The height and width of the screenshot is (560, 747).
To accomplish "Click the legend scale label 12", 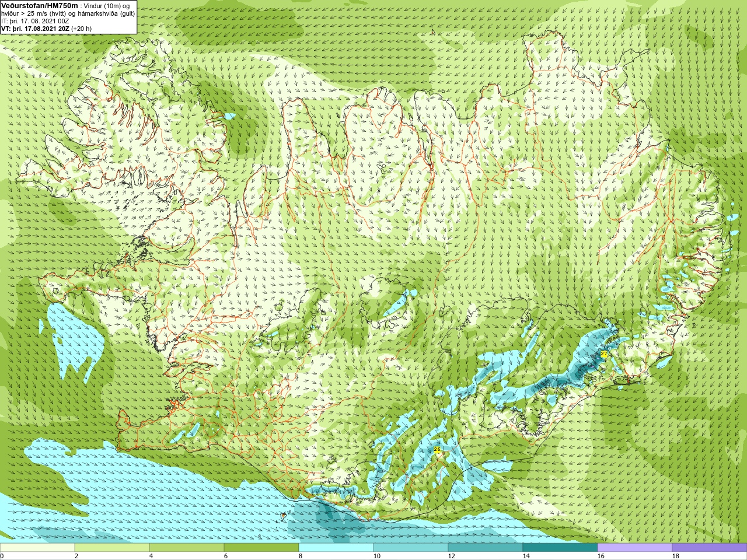I will [452, 556].
